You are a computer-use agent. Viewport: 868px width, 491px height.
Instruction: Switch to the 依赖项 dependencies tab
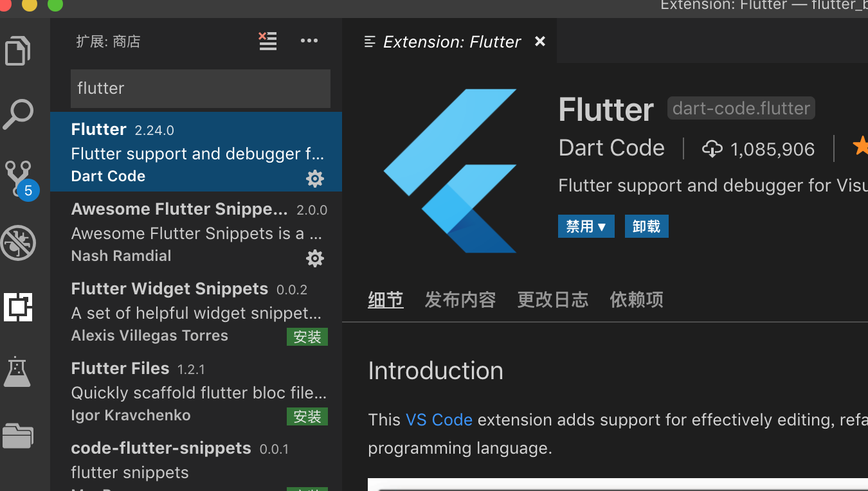[637, 299]
